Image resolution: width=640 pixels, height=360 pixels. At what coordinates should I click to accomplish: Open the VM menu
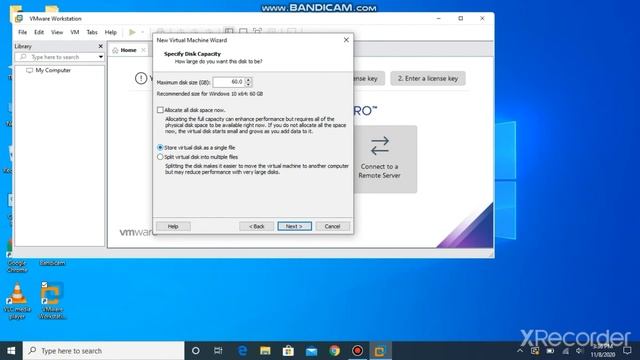pos(75,32)
